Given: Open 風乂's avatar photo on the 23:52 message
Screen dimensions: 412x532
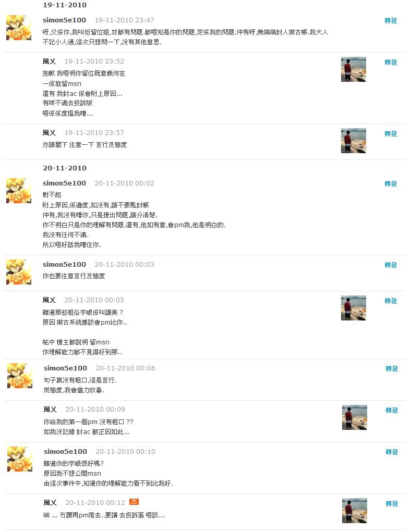Looking at the screenshot, I should tap(353, 69).
